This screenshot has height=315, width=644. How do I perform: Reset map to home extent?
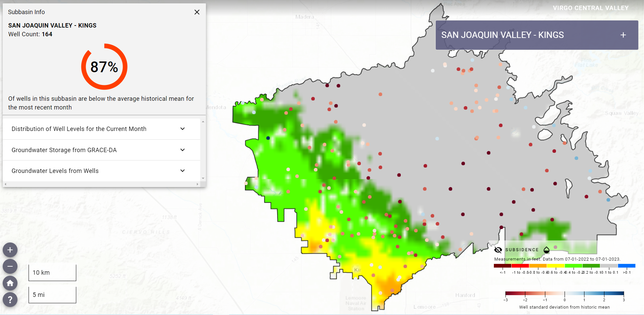point(10,283)
